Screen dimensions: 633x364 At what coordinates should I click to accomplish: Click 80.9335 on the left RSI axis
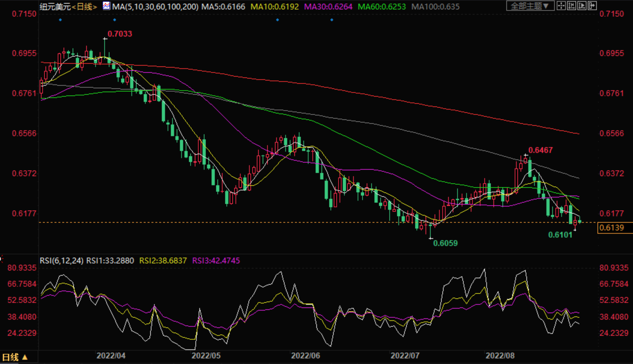point(22,268)
